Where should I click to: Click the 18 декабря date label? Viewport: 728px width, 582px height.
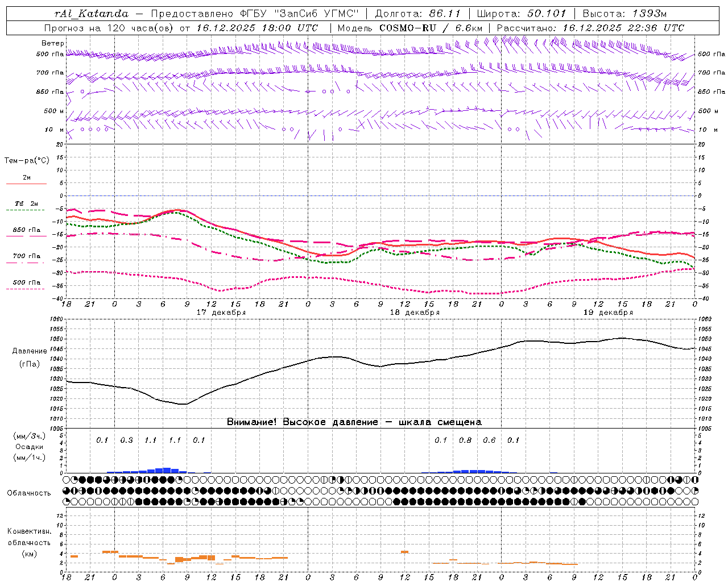tap(415, 313)
